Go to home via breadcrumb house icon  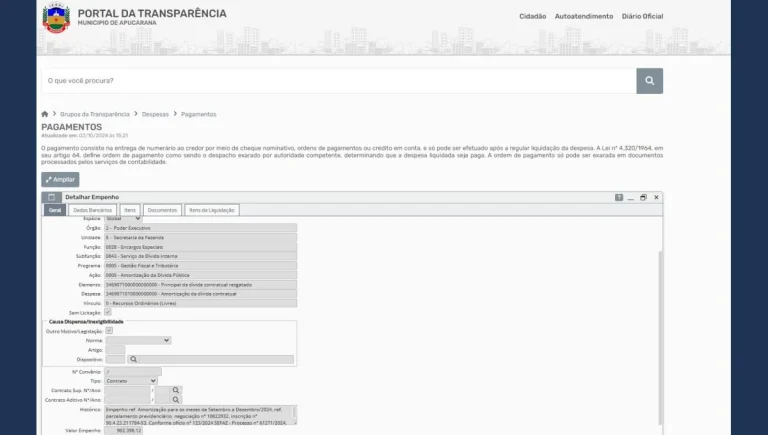pyautogui.click(x=45, y=114)
